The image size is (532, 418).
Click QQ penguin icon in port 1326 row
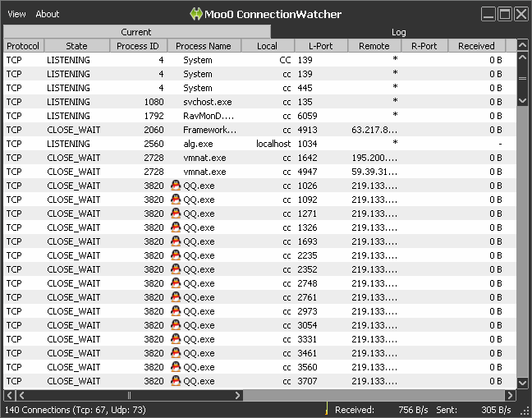pos(176,227)
